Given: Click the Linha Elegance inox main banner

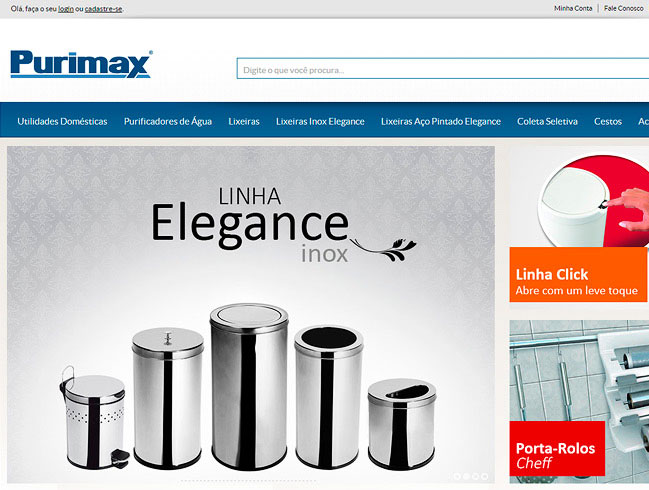Looking at the screenshot, I should coord(251,315).
